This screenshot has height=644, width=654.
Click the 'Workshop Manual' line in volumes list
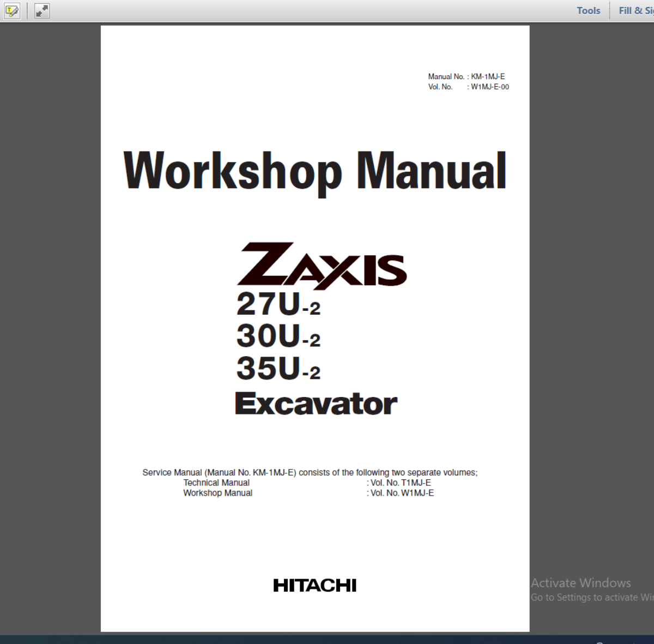tap(217, 493)
